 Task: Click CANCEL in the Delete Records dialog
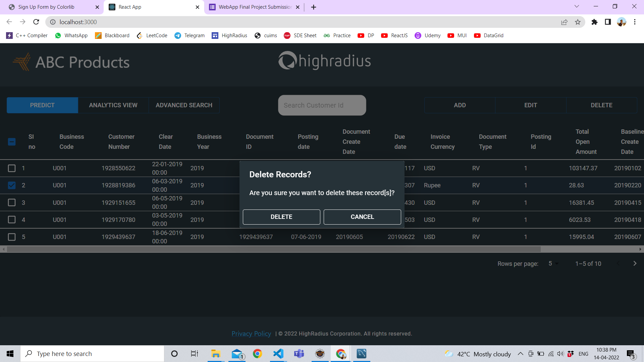362,217
